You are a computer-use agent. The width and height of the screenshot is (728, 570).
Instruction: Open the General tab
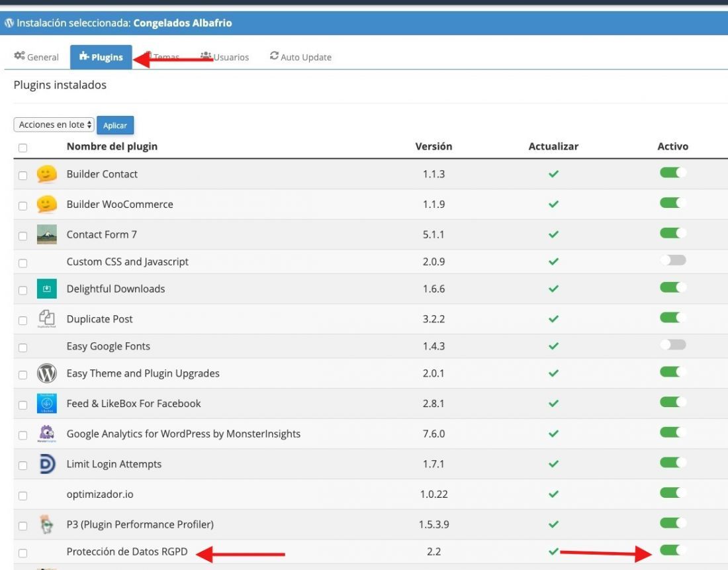(x=36, y=57)
